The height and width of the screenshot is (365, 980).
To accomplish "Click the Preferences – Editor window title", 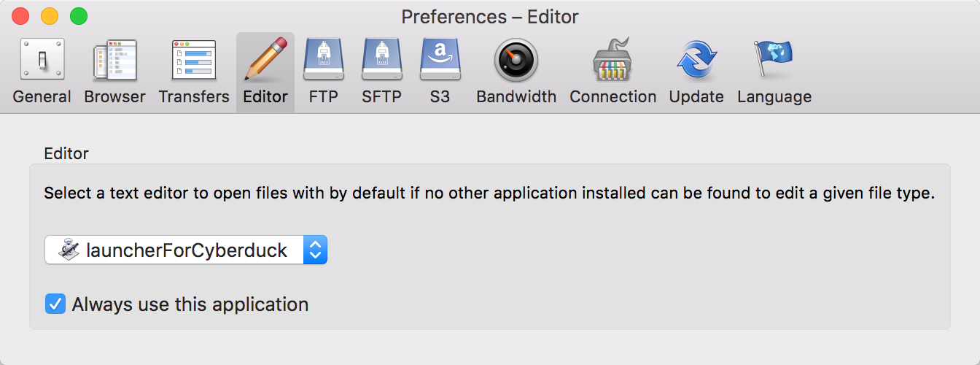I will point(490,16).
